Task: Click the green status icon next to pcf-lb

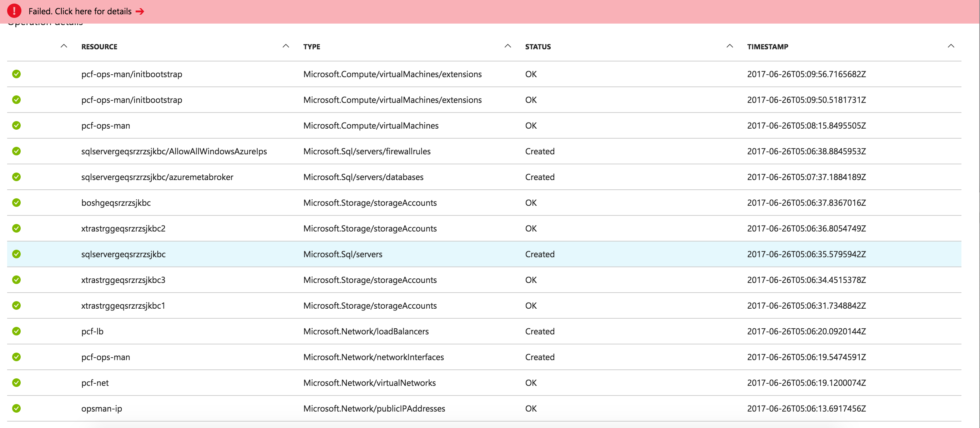Action: click(16, 331)
